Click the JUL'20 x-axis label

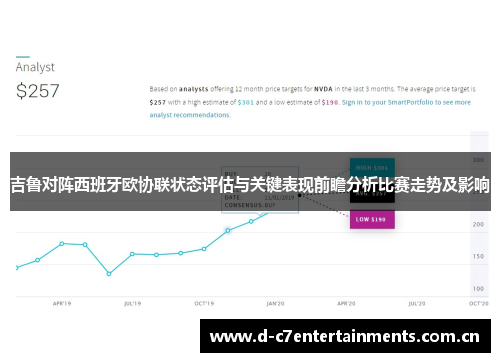tap(417, 303)
